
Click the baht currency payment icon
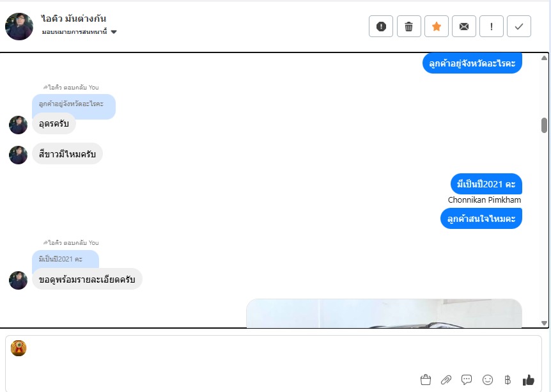point(508,380)
